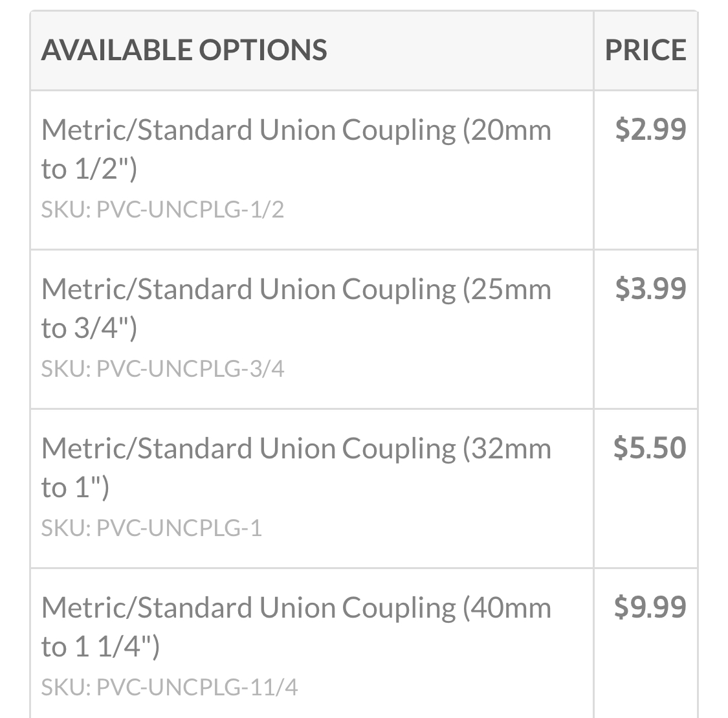Click the $2.99 price

coord(650,129)
